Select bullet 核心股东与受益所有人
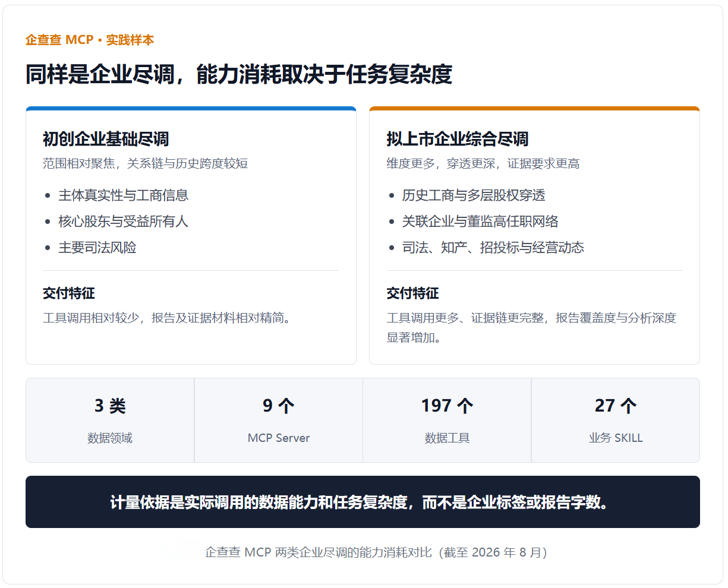This screenshot has width=728, height=588. point(123,222)
